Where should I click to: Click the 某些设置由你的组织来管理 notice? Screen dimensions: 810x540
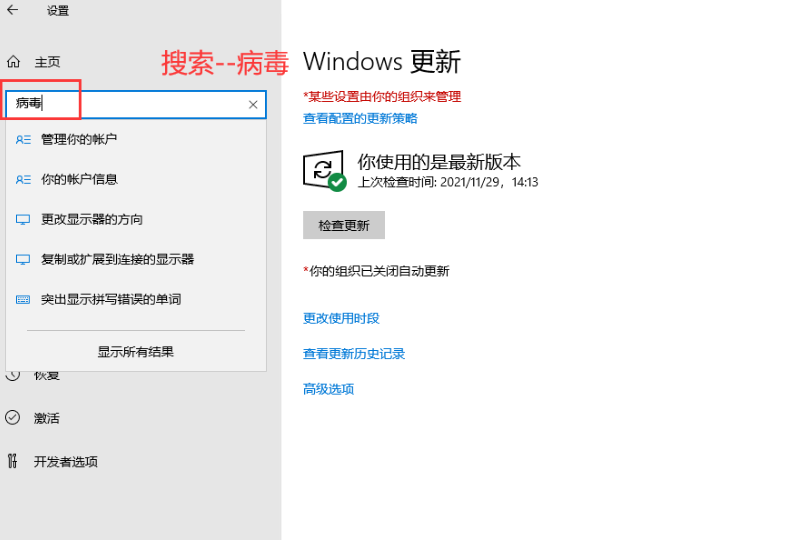coord(382,97)
